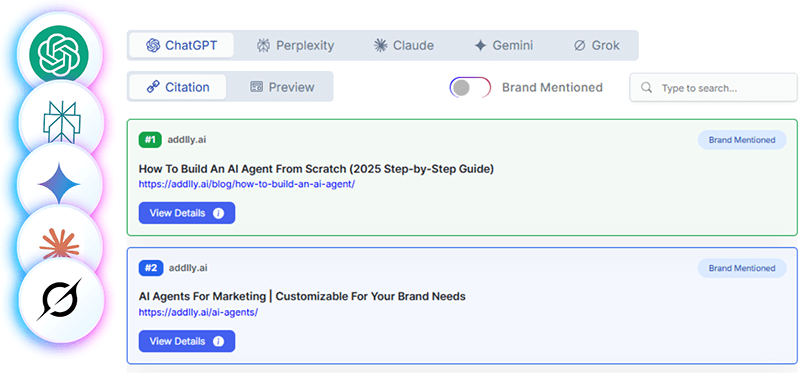
Task: Click the Brand Mentioned badge on result #1
Action: (742, 140)
